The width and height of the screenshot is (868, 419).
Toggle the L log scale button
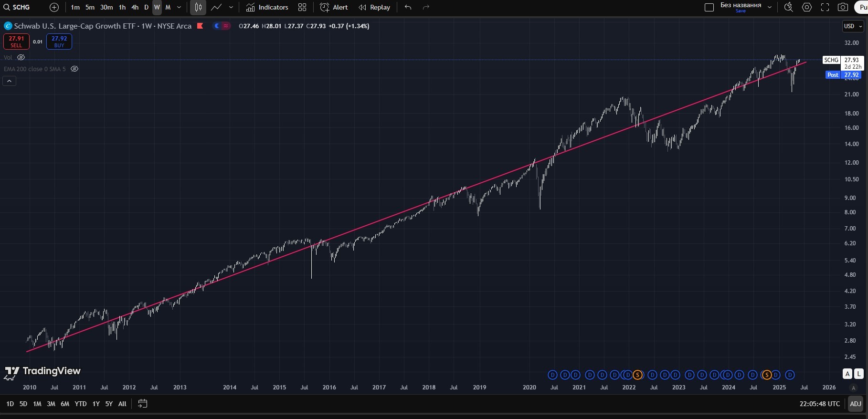[x=859, y=374]
